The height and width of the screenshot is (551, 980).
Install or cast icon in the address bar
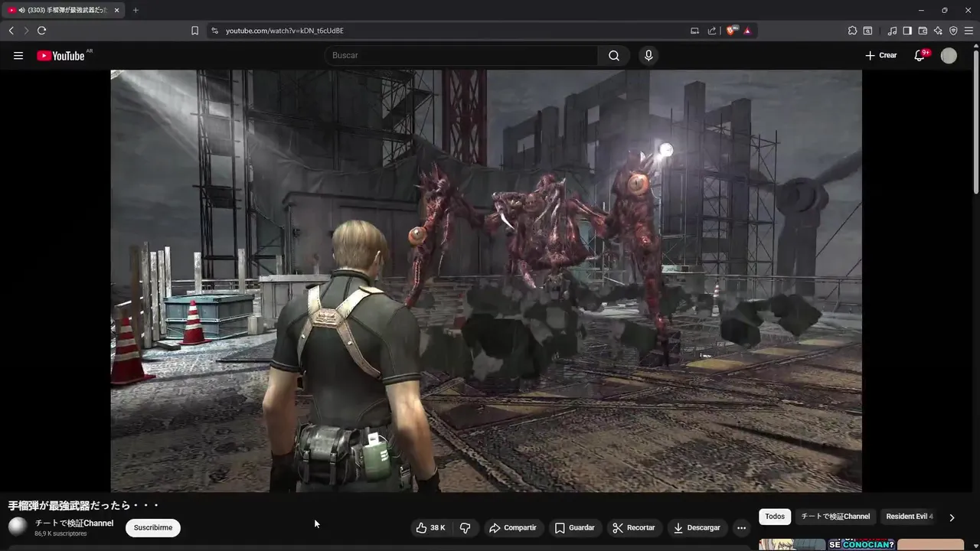coord(694,31)
